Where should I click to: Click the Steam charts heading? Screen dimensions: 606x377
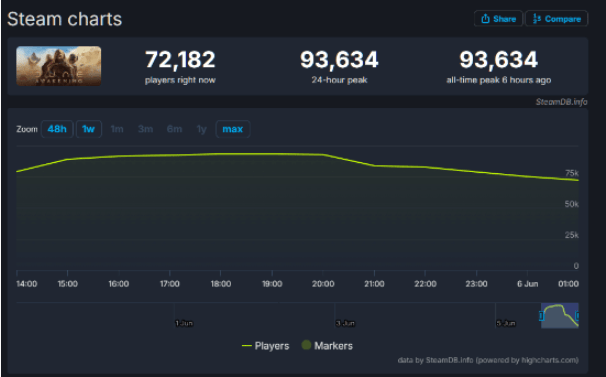coord(65,19)
